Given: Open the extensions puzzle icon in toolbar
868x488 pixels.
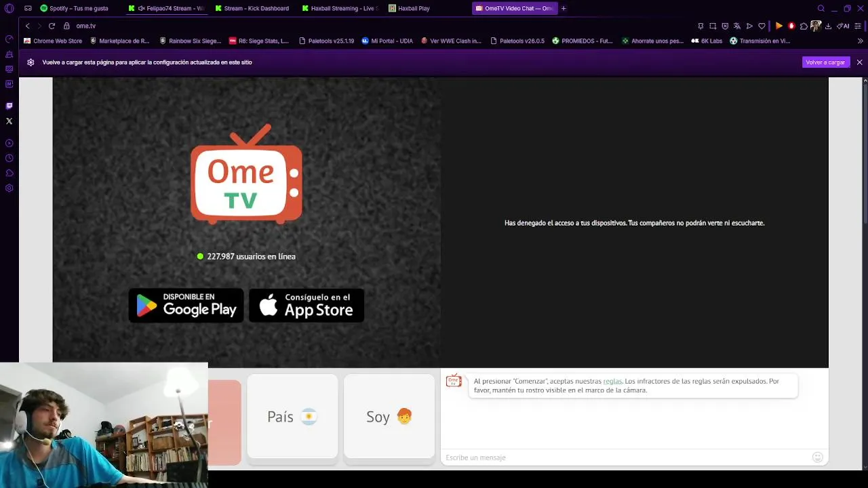Looking at the screenshot, I should [x=804, y=26].
